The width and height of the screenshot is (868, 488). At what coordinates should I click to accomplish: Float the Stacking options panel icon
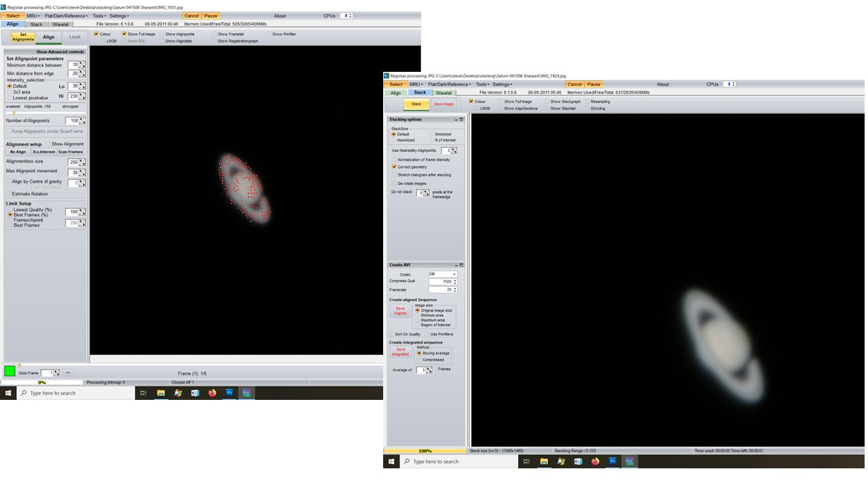pyautogui.click(x=462, y=119)
